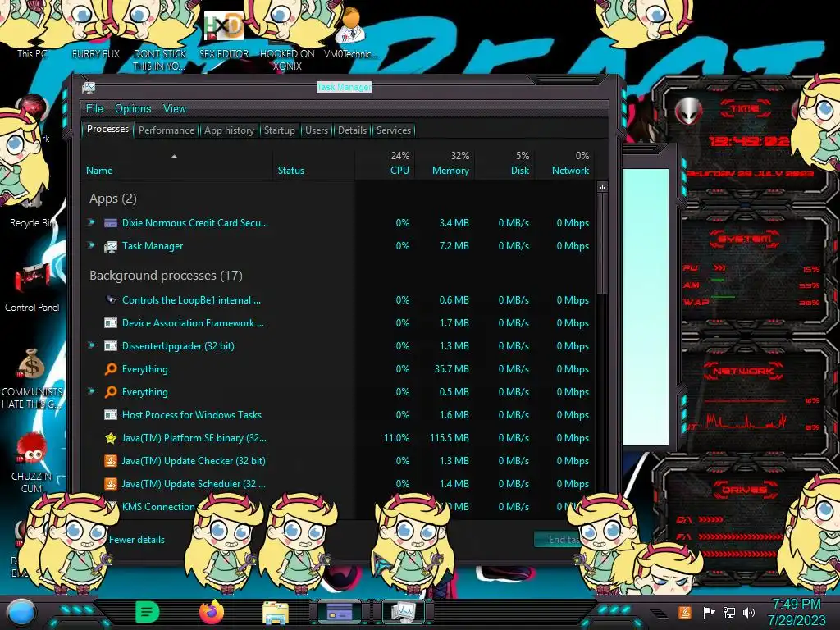This screenshot has width=840, height=630.
Task: Switch to Task Manager taskbar button
Action: [403, 612]
